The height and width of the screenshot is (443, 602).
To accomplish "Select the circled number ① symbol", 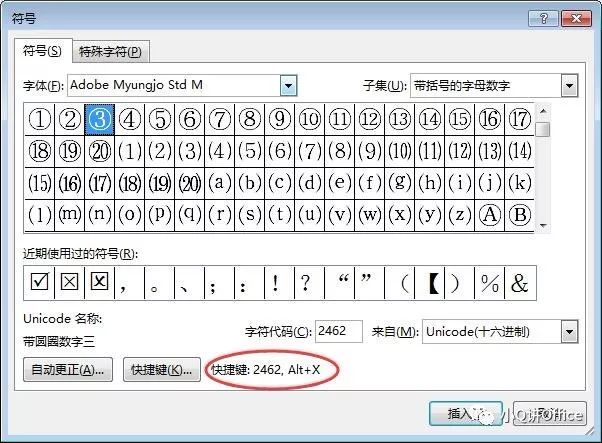I will pyautogui.click(x=40, y=119).
